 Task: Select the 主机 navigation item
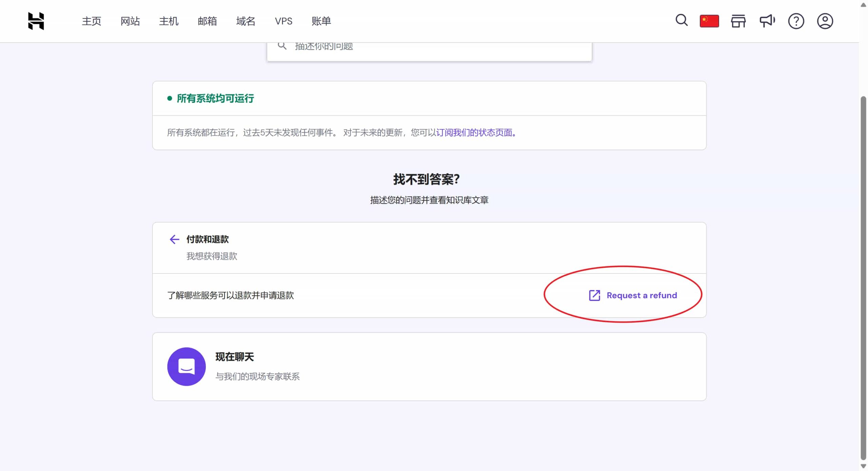169,21
